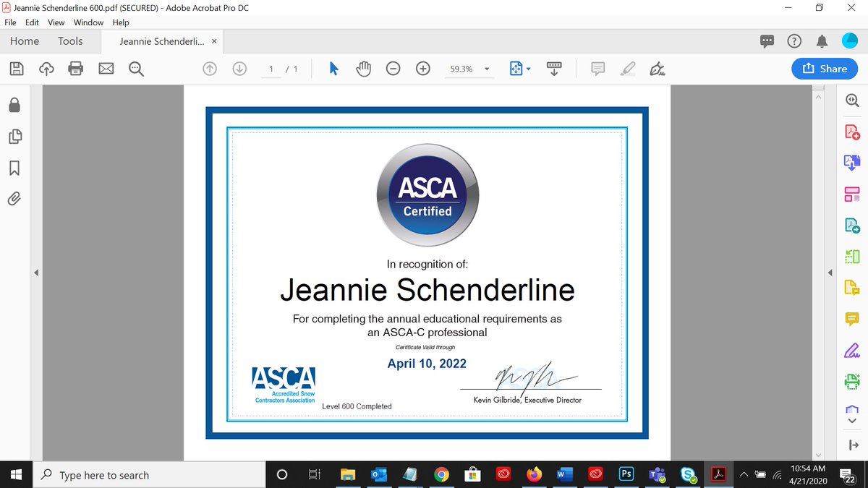Open the Fill & Sign tool
The width and height of the screenshot is (868, 488).
tap(852, 349)
